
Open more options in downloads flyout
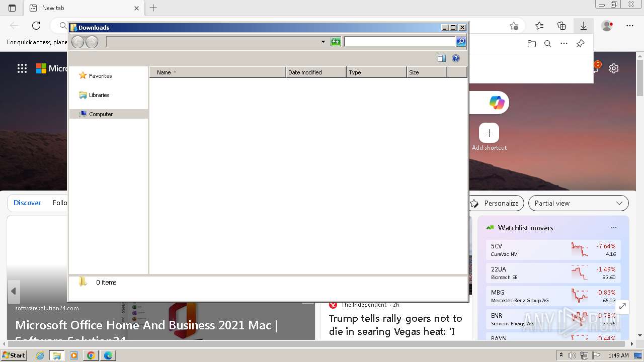point(564,44)
